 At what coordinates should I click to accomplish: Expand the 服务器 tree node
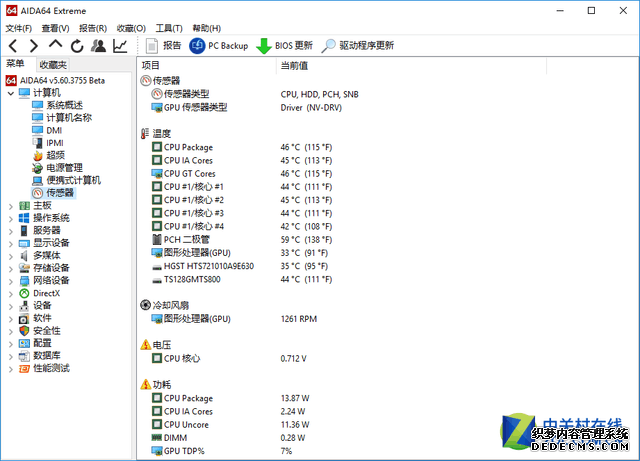[x=11, y=231]
